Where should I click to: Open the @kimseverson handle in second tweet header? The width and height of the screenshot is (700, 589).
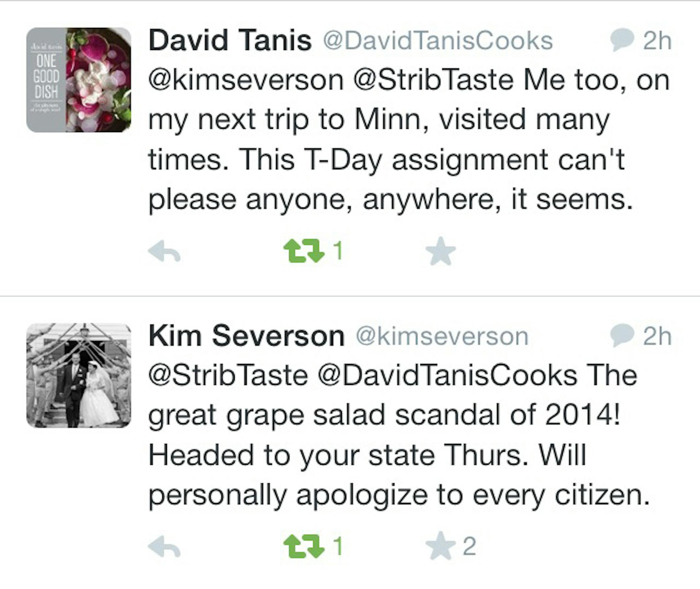click(x=442, y=337)
